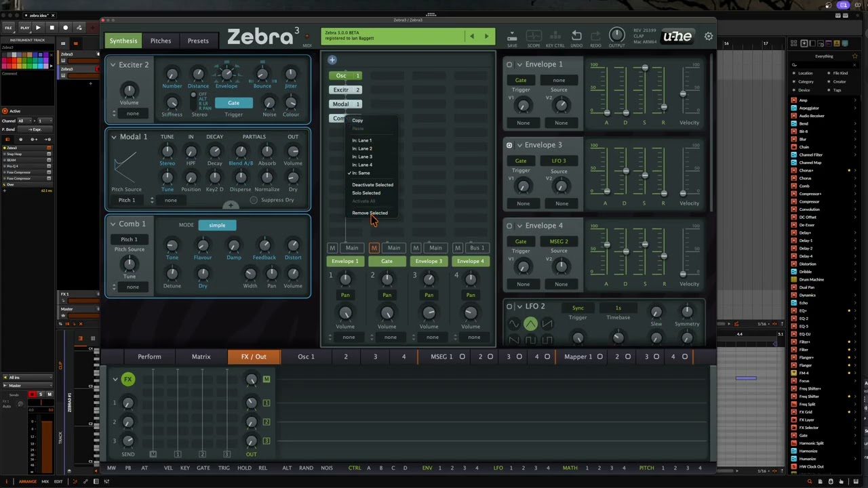Image resolution: width=868 pixels, height=488 pixels.
Task: Click the Redo arrow icon
Action: tap(595, 35)
